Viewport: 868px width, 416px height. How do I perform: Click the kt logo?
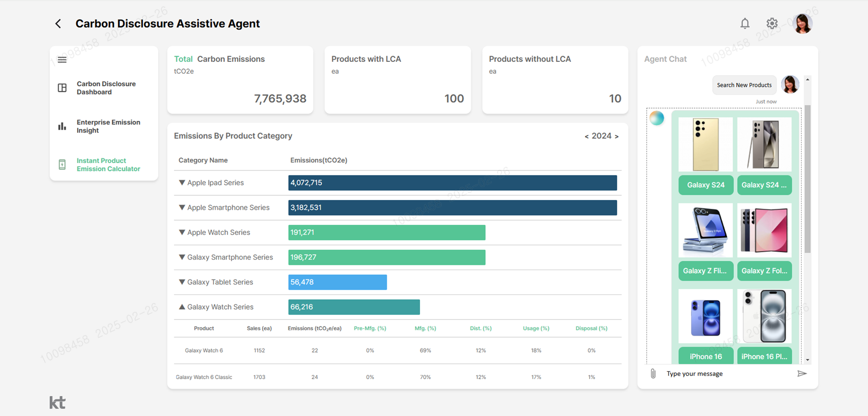pyautogui.click(x=58, y=402)
